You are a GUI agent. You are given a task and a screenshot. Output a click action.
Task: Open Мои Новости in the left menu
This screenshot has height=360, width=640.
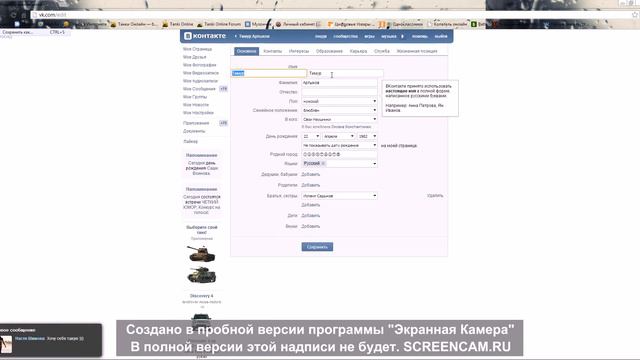tap(196, 104)
